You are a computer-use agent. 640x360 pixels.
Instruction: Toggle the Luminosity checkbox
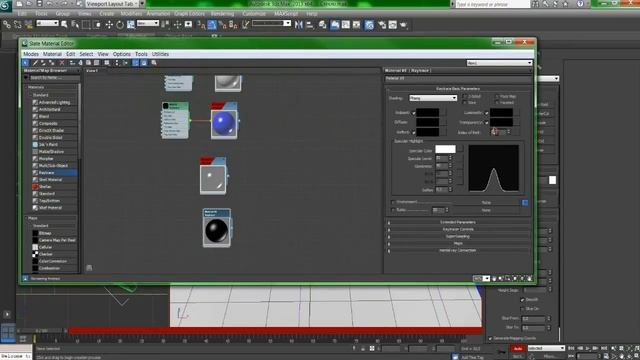(x=487, y=113)
